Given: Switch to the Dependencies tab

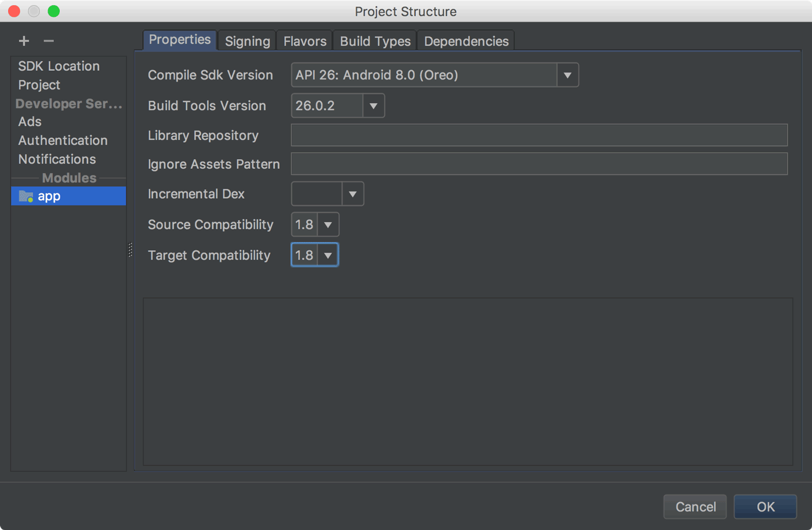Looking at the screenshot, I should tap(466, 41).
